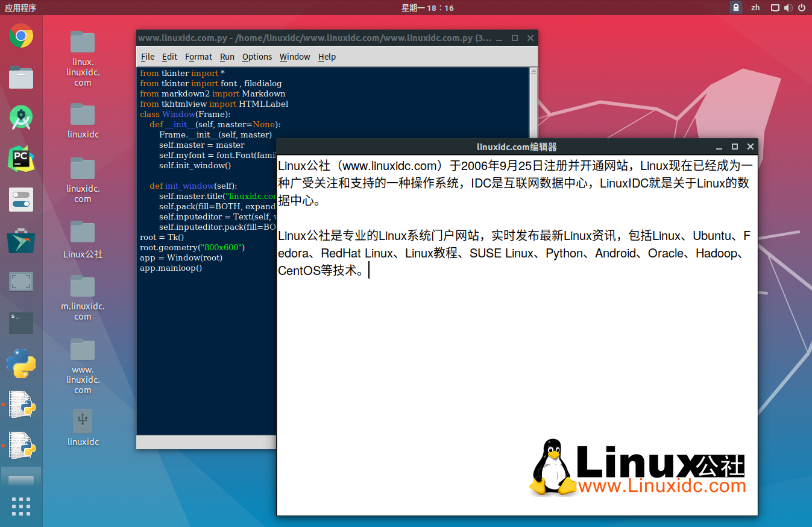
Task: Click 'app = Window(root)' code line
Action: (181, 257)
